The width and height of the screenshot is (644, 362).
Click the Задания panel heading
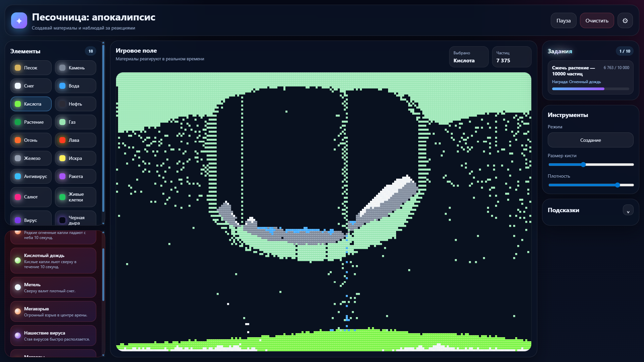pos(560,51)
